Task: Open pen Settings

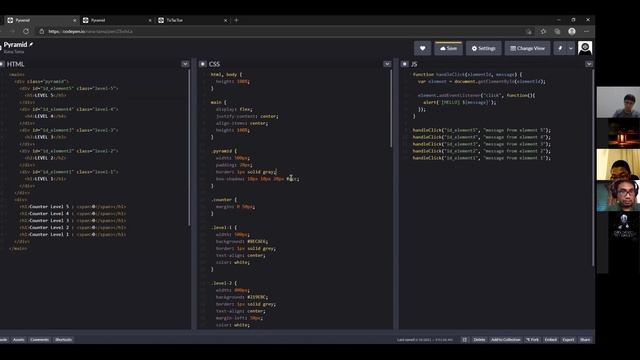Action: tap(484, 48)
